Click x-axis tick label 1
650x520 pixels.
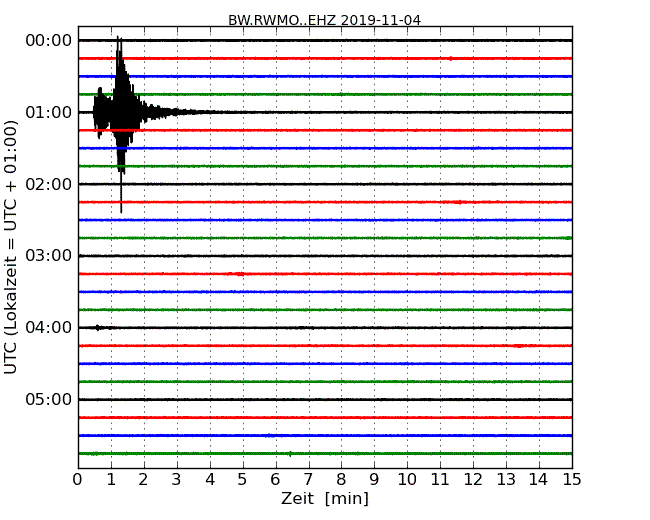tap(111, 480)
